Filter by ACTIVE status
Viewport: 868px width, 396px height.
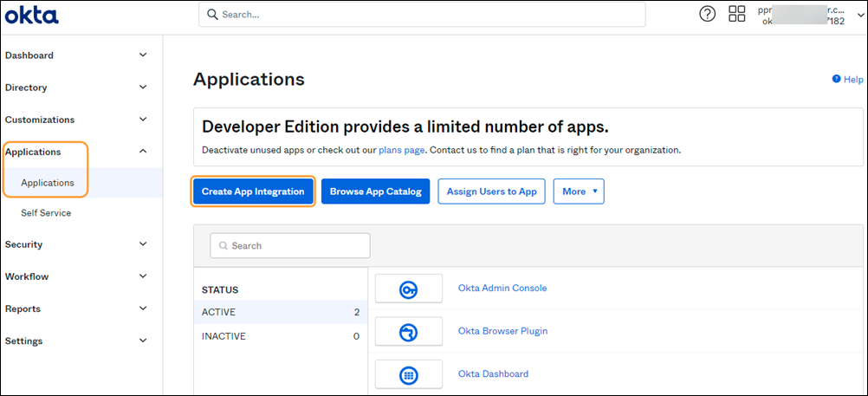[281, 312]
